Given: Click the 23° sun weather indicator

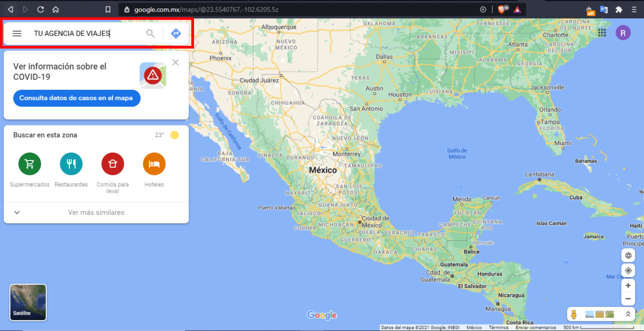Looking at the screenshot, I should pos(167,135).
